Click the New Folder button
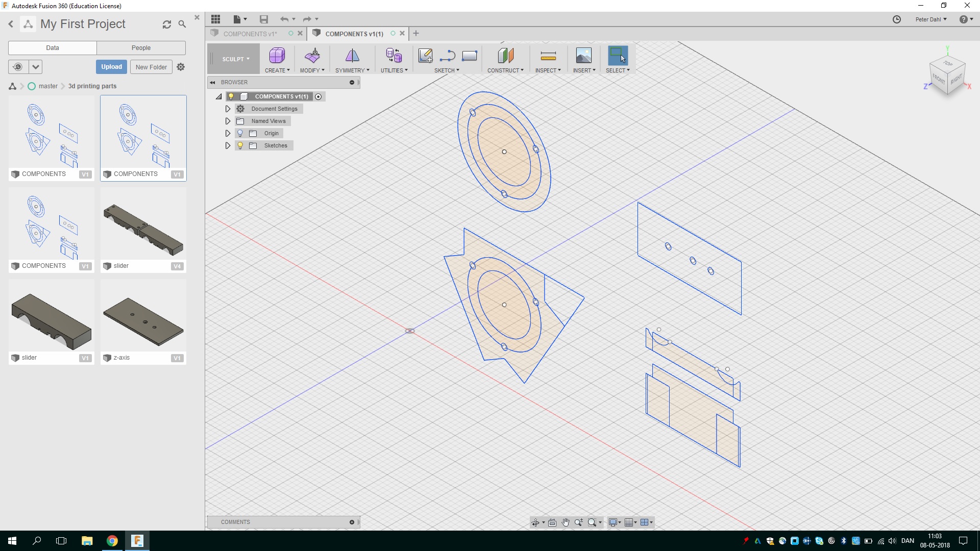The image size is (980, 551). click(151, 67)
